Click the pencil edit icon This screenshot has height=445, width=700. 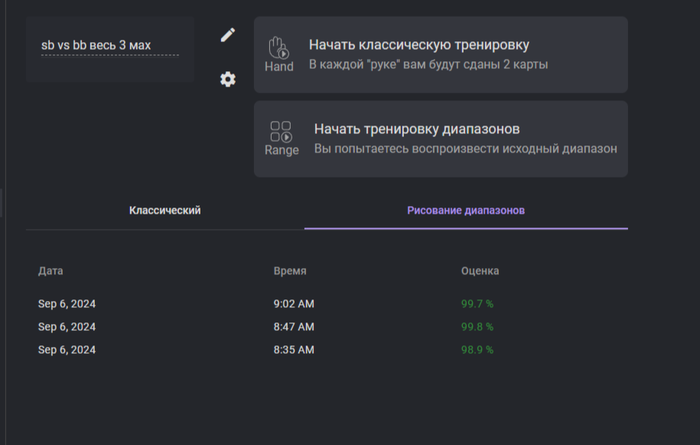(228, 35)
